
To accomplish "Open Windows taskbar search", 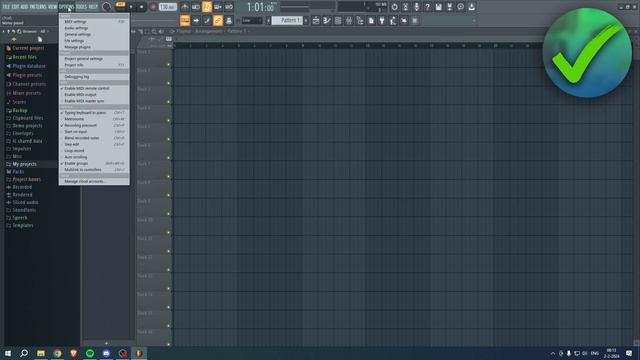I will tap(24, 353).
